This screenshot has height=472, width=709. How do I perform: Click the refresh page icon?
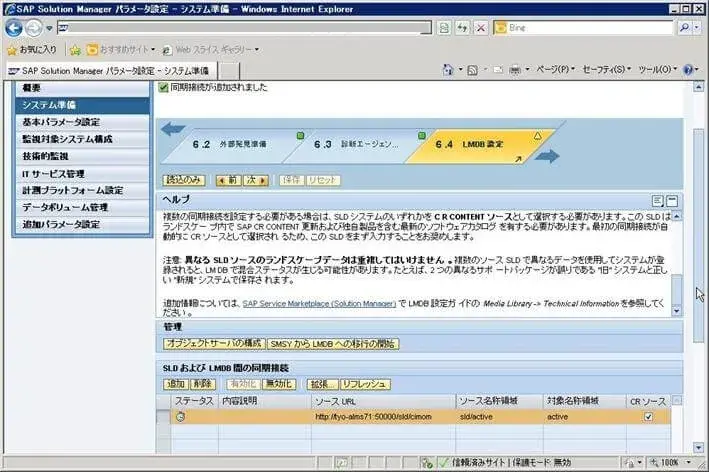point(462,28)
